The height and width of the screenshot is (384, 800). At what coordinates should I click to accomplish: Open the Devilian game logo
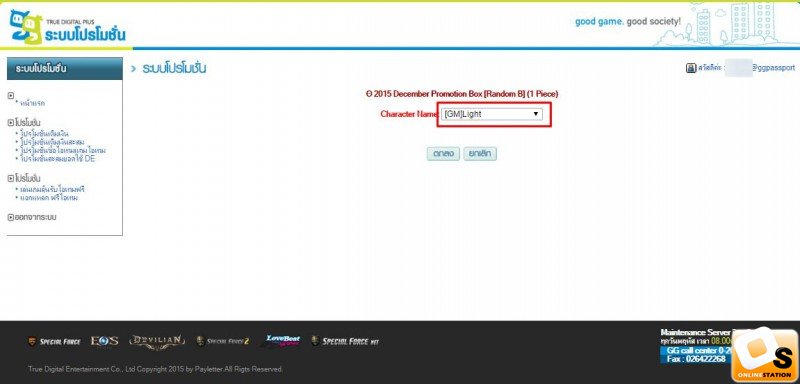point(157,341)
